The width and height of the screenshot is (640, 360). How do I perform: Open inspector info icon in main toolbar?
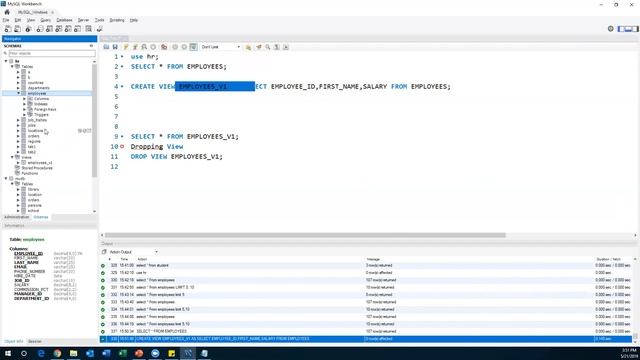point(28,29)
